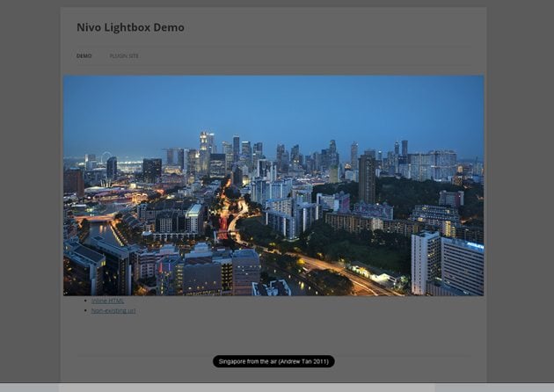Click the Ferris wheel in the photo
This screenshot has height=392, width=554.
pos(106,157)
